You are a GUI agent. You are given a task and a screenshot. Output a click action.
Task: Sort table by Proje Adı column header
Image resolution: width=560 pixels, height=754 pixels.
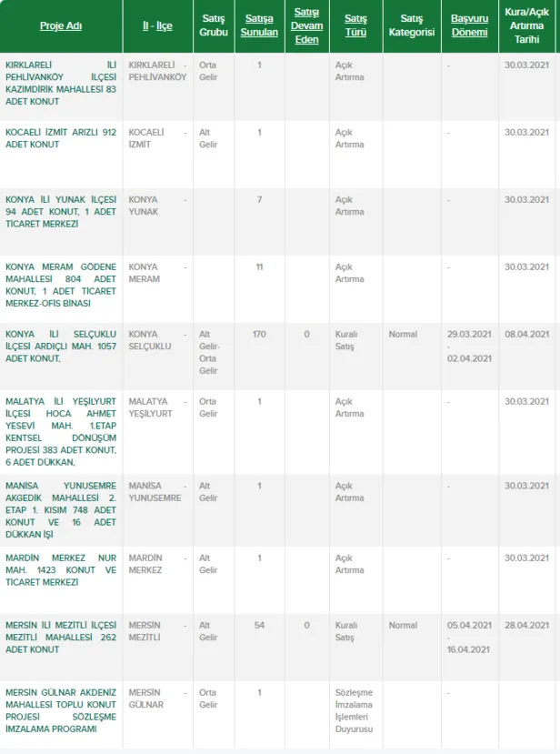61,25
